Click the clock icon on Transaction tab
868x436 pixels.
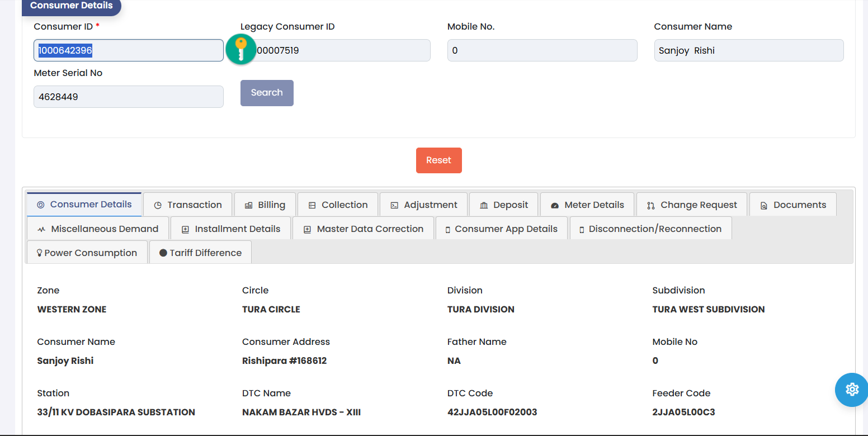(158, 205)
